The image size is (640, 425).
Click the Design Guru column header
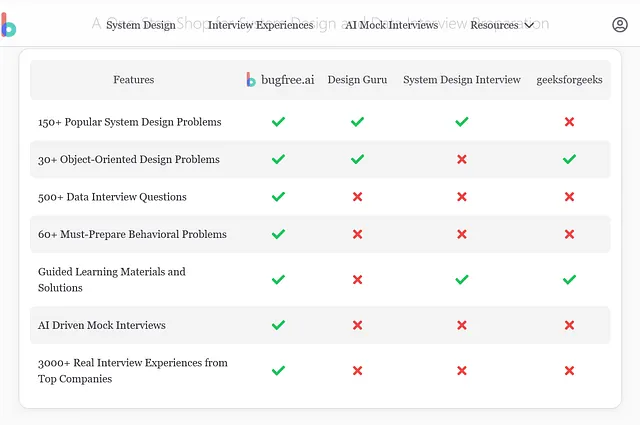(357, 80)
